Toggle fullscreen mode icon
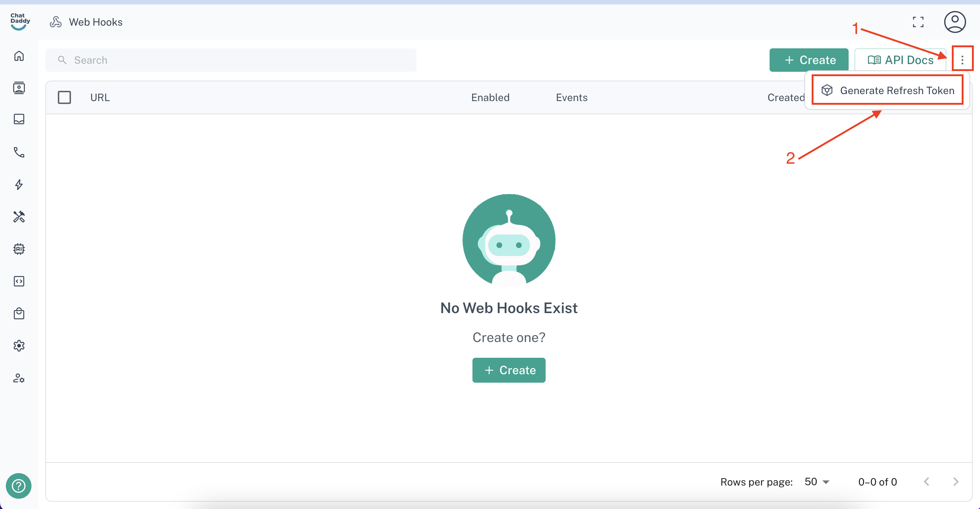The width and height of the screenshot is (980, 509). click(918, 22)
